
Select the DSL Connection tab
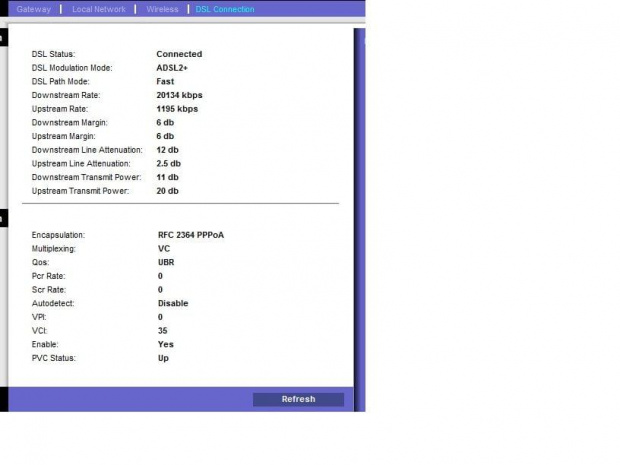pyautogui.click(x=225, y=9)
